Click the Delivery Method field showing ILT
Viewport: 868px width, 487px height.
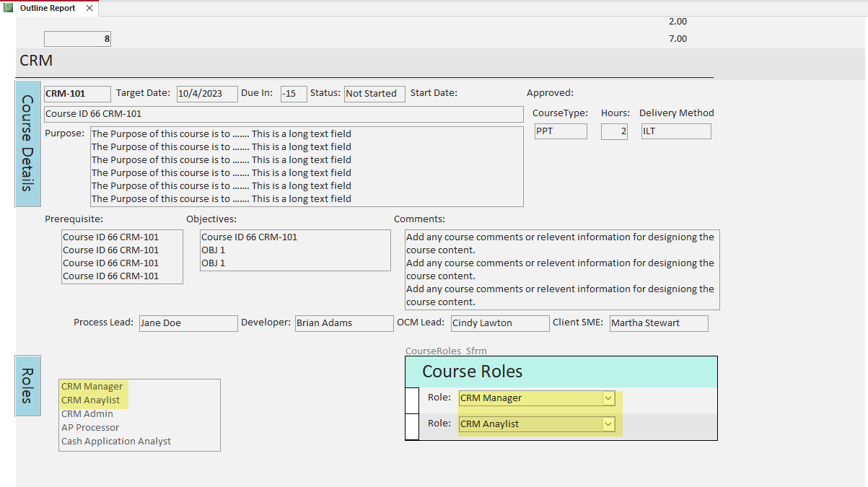675,131
